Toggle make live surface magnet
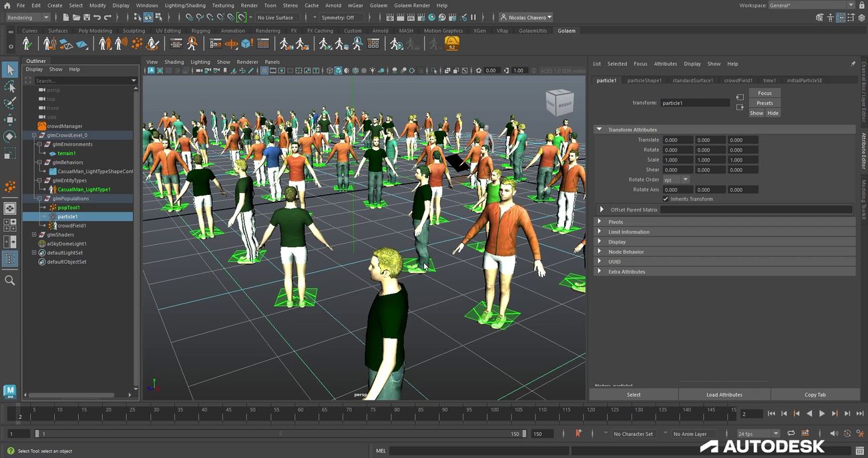868x458 pixels. coord(241,17)
